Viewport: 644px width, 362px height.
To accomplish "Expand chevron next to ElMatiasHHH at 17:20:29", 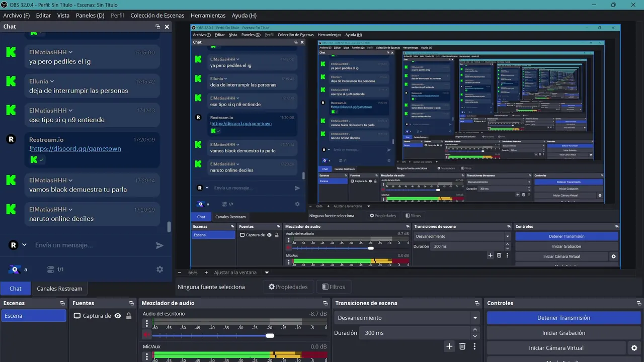I will pos(70,209).
